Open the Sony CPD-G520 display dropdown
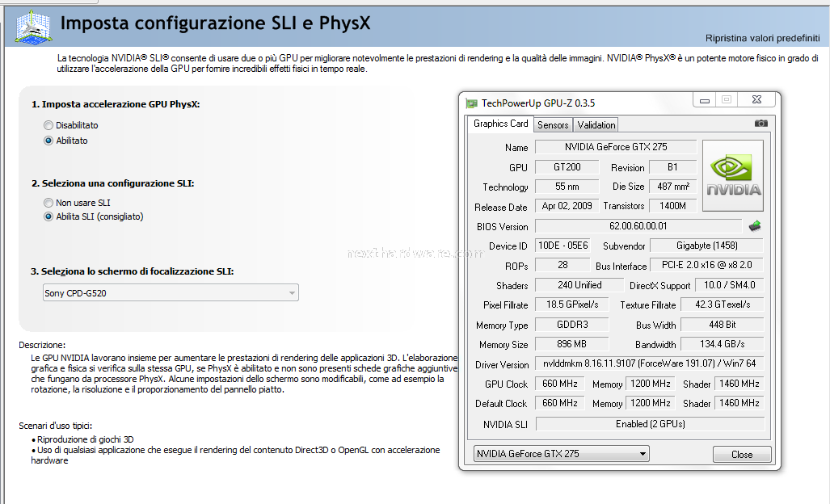 (x=171, y=293)
